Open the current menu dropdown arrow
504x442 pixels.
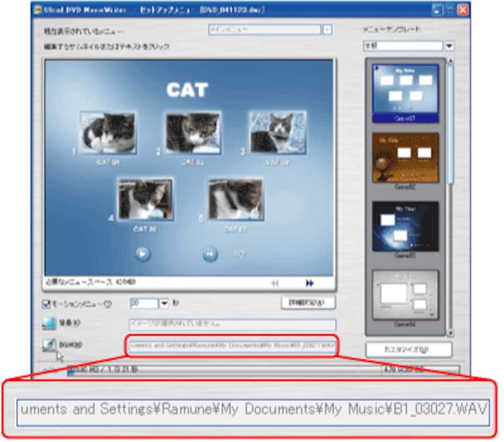(x=327, y=30)
